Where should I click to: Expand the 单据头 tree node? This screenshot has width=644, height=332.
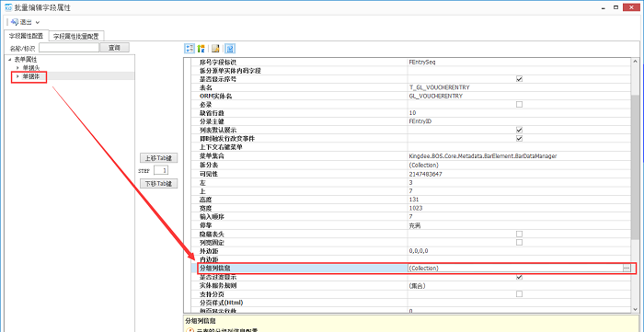pyautogui.click(x=17, y=68)
